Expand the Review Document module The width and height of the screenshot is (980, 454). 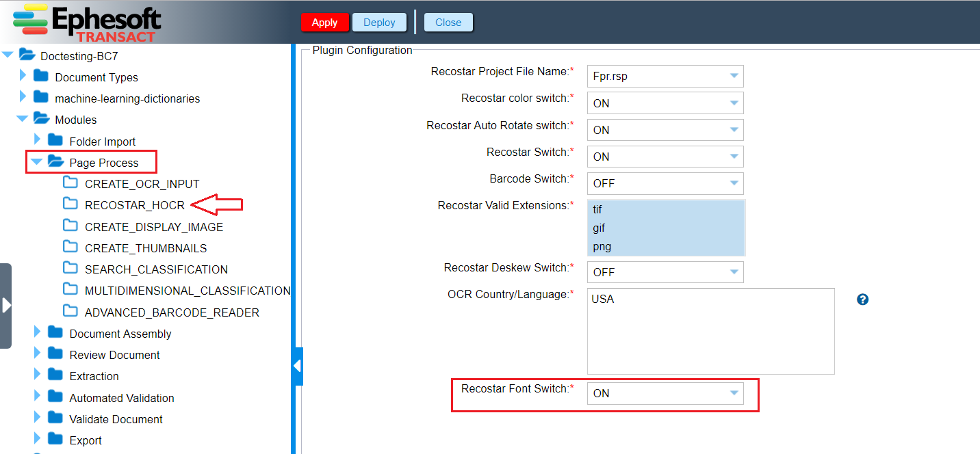[37, 353]
